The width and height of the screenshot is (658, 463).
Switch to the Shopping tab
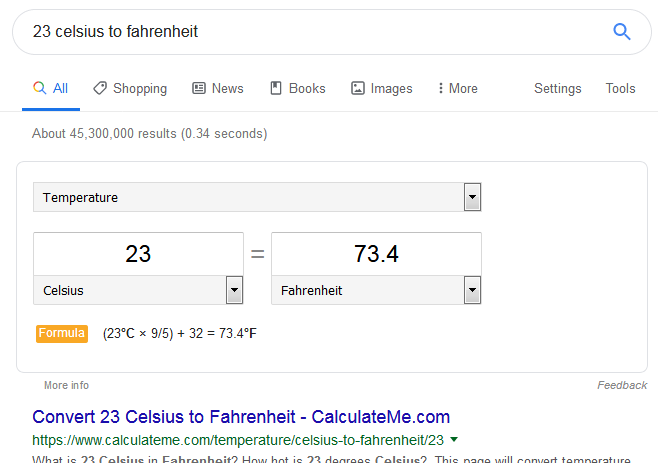pyautogui.click(x=130, y=88)
